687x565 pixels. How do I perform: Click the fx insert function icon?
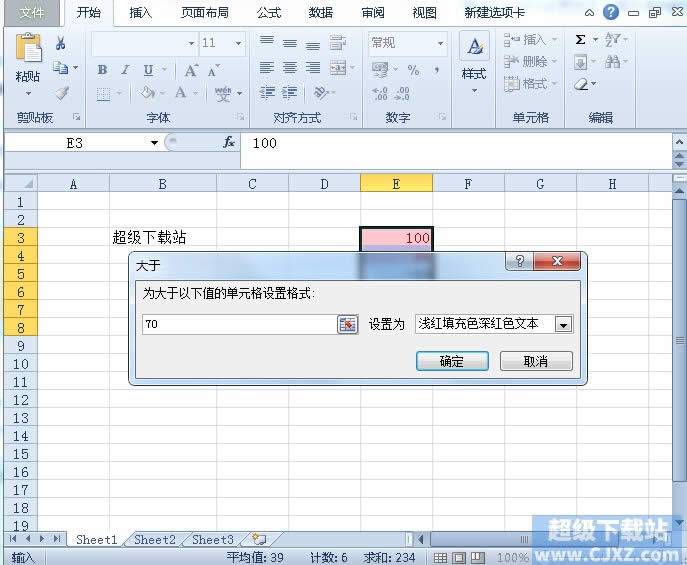(x=228, y=143)
